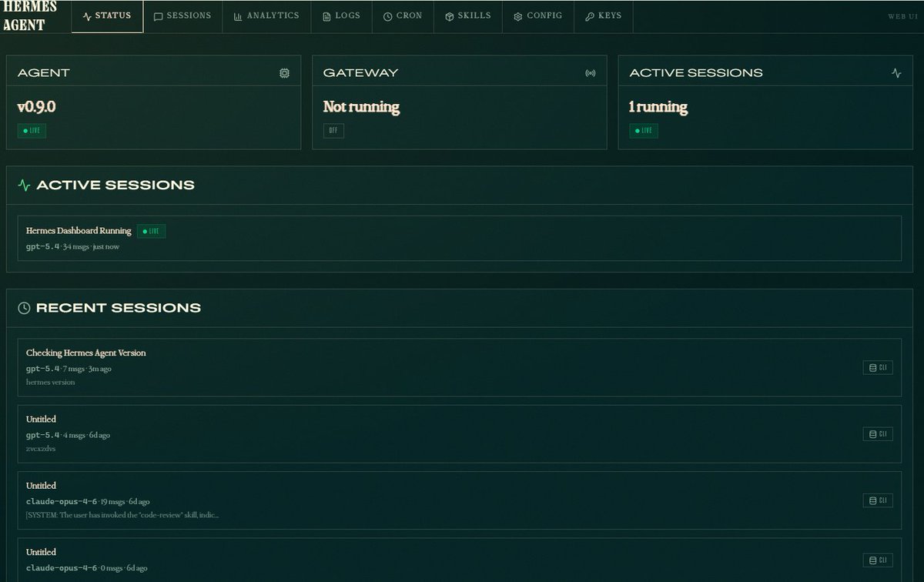The height and width of the screenshot is (582, 924).
Task: Go to the Logs tab
Action: [341, 16]
